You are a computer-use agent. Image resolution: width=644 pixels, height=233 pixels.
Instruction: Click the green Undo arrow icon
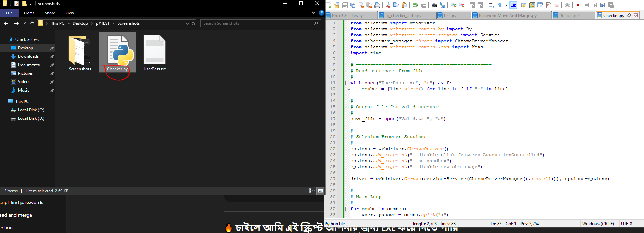pyautogui.click(x=415, y=5)
